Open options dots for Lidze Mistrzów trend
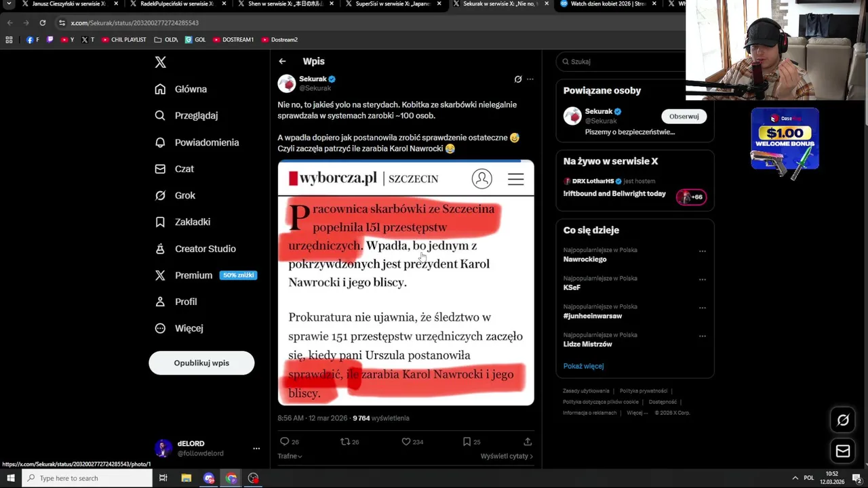This screenshot has height=488, width=868. (703, 336)
